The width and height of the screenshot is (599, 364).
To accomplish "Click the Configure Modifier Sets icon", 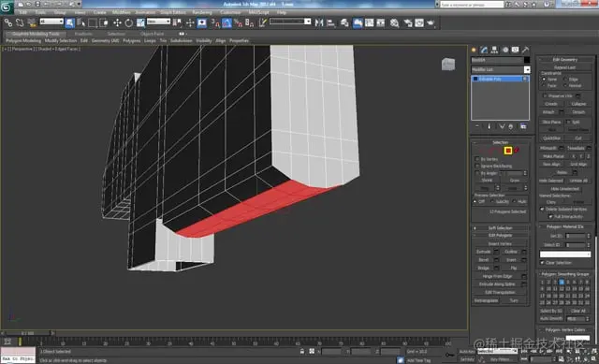I will (523, 126).
